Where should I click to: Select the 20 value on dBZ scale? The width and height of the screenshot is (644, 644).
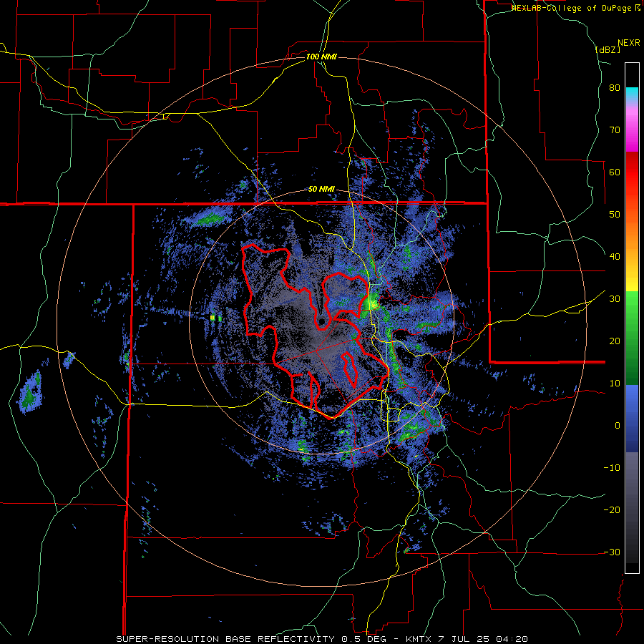pos(615,341)
